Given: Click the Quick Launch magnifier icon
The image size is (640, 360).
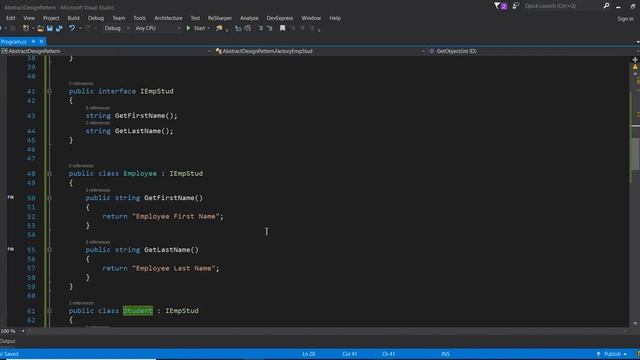Looking at the screenshot, I should coord(607,6).
